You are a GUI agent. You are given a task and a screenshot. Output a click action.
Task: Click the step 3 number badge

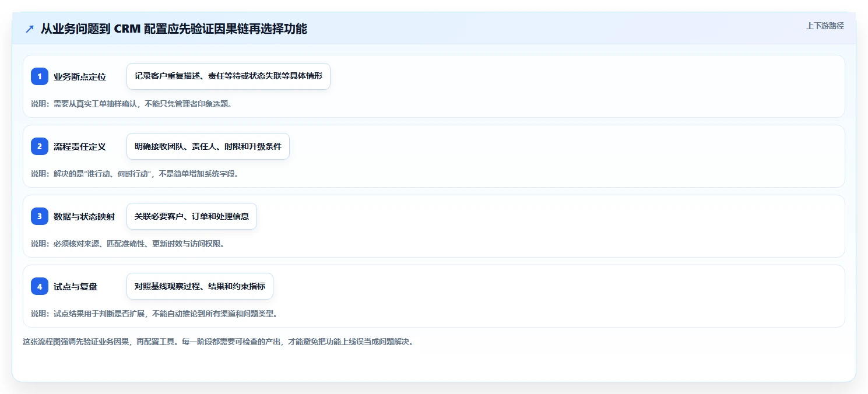(x=40, y=216)
